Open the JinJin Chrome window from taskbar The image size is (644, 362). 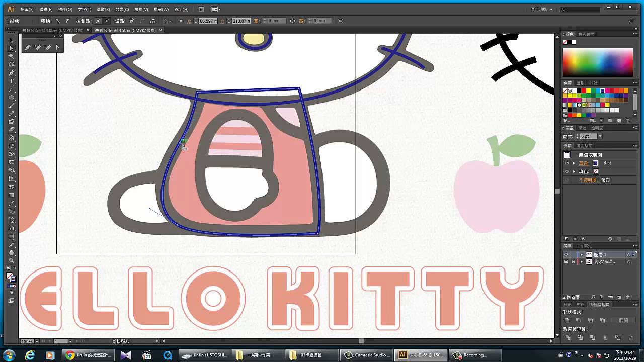coord(89,355)
